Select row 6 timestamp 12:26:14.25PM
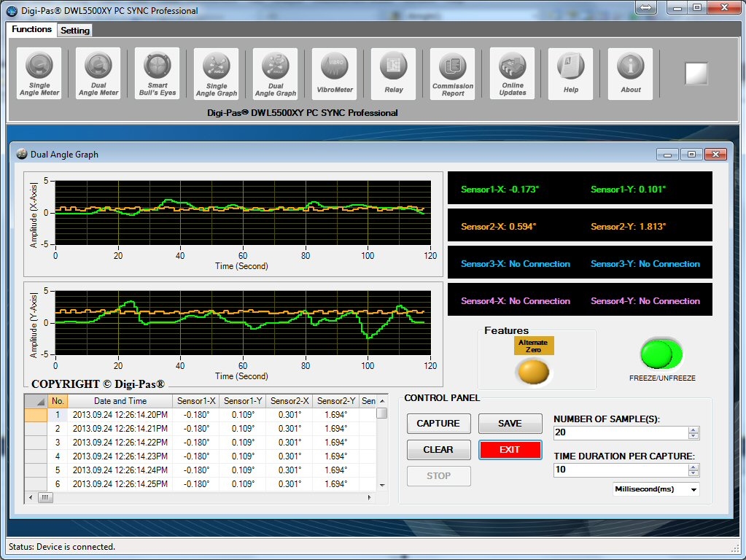The image size is (746, 560). coord(120,484)
